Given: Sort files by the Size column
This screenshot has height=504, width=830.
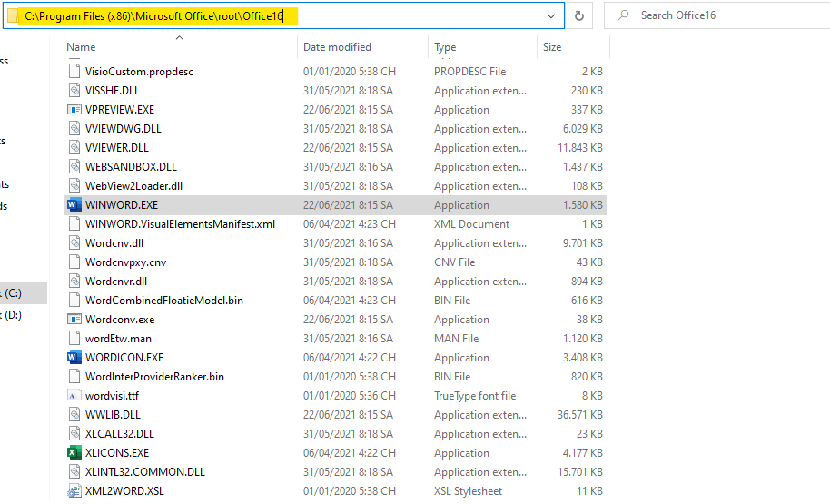Looking at the screenshot, I should (x=552, y=47).
